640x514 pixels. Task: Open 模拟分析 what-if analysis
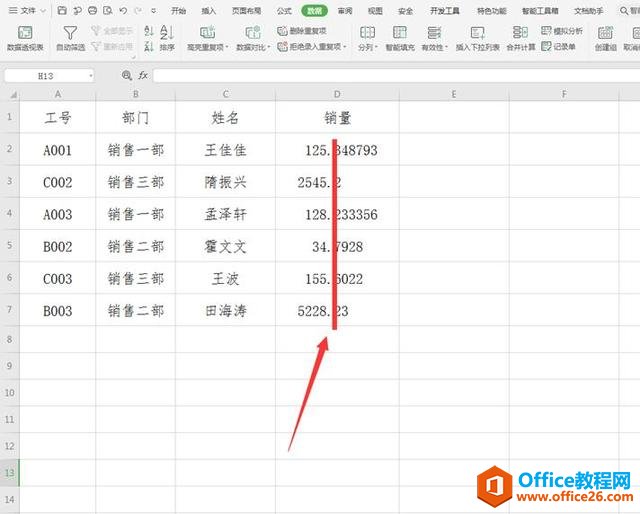point(562,31)
